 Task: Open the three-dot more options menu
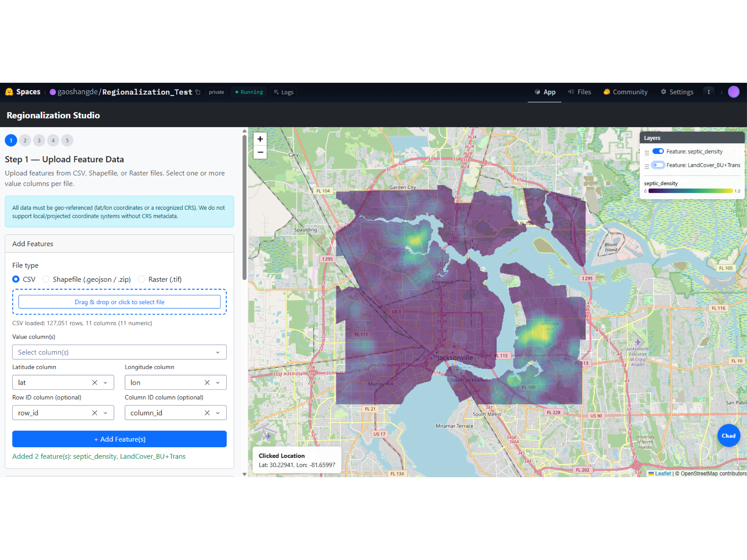(x=709, y=92)
